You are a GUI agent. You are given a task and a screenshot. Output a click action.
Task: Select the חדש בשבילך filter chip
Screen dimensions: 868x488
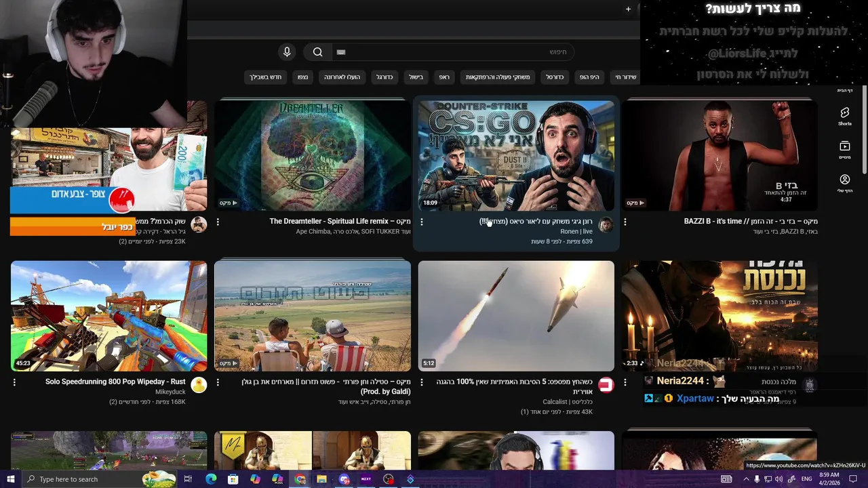click(x=265, y=77)
